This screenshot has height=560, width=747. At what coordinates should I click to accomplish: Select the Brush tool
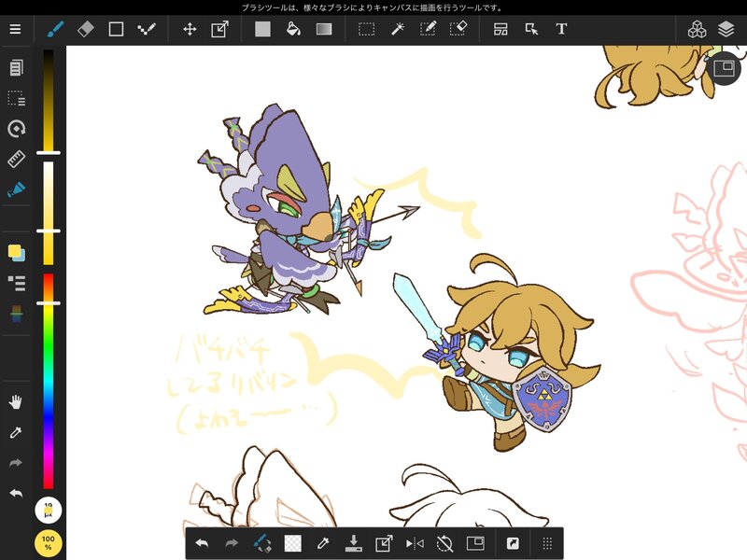point(56,29)
